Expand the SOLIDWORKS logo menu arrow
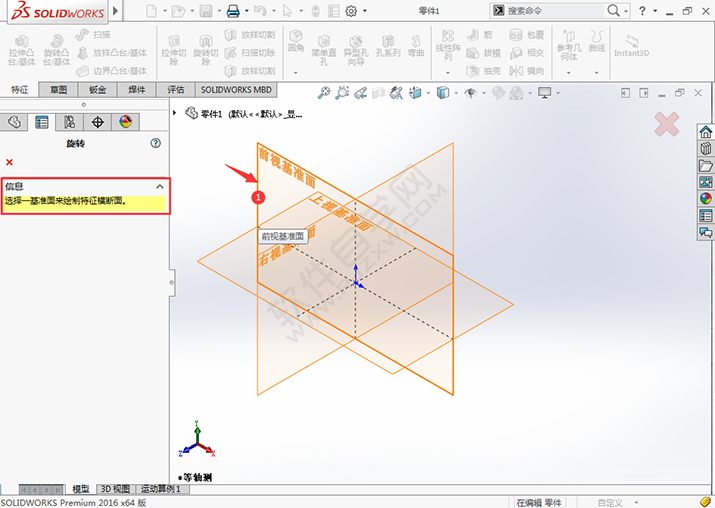715x508 pixels. (x=115, y=10)
